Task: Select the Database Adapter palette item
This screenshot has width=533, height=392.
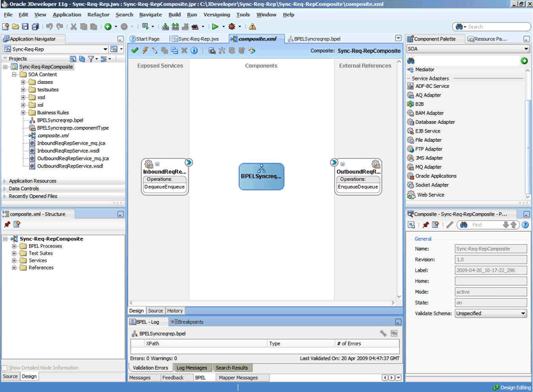Action: point(434,122)
